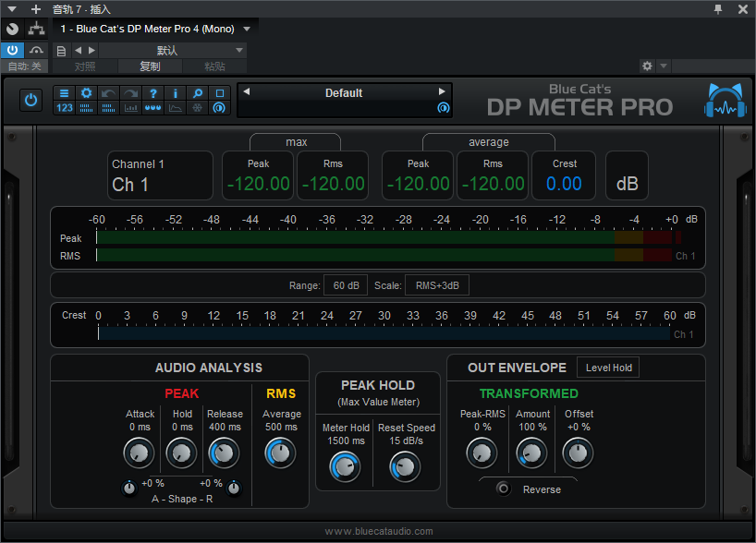Click the Peak Attack knob
Image resolution: width=756 pixels, height=543 pixels.
coord(139,452)
